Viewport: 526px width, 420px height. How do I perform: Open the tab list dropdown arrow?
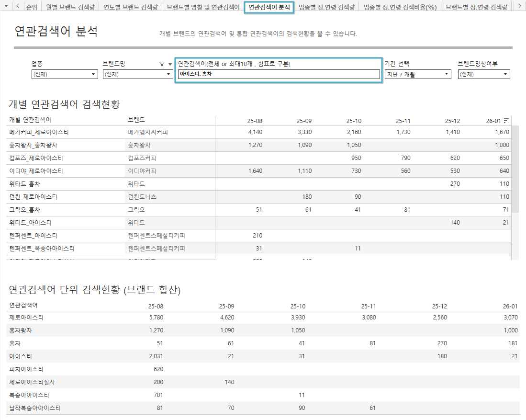coord(6,7)
